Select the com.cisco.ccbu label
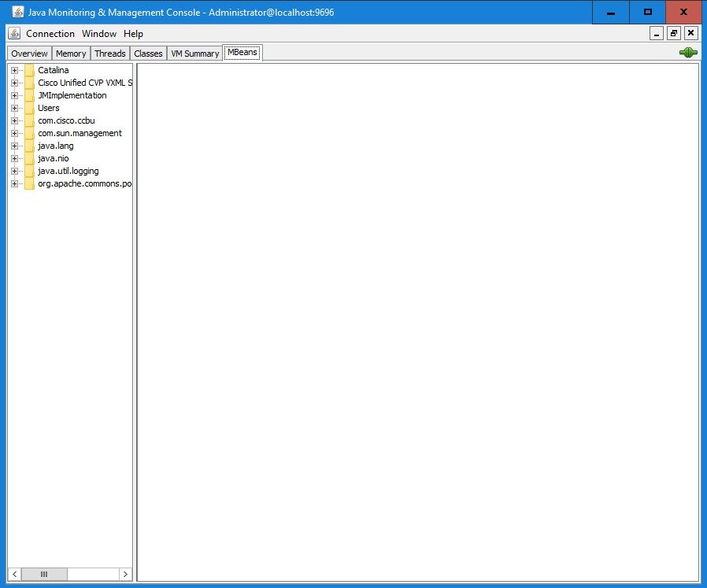The image size is (707, 588). [x=66, y=120]
